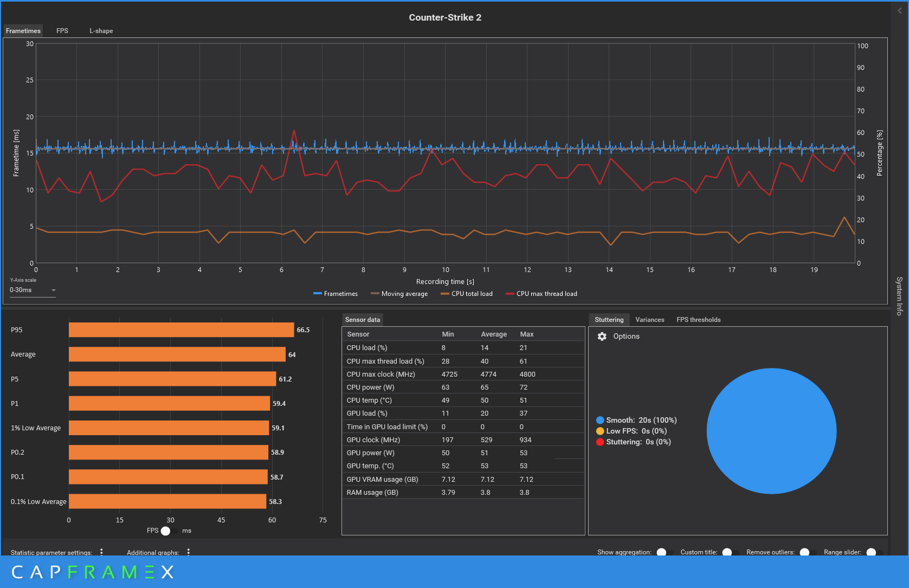Switch to the Frametimes tab
This screenshot has width=909, height=588.
23,31
